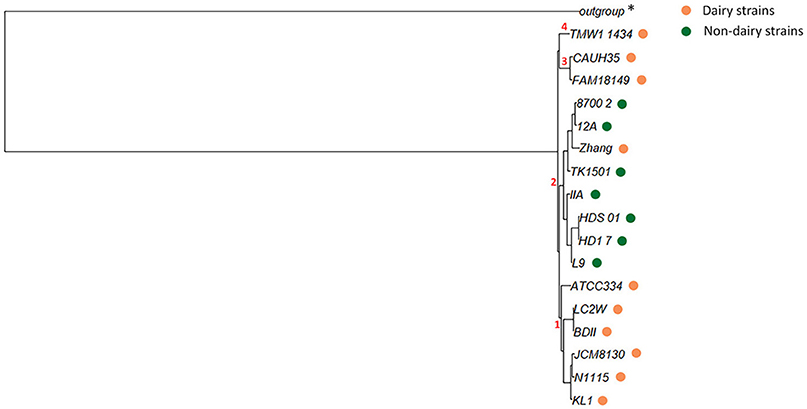This screenshot has width=807, height=409.
Task: Click the green legend dot for Non-dairy strains
Action: click(686, 31)
